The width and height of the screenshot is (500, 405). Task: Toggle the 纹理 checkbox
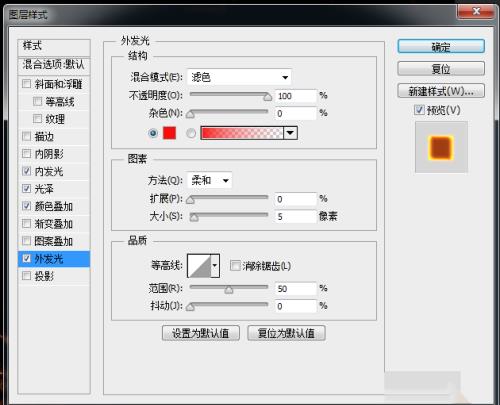(x=37, y=119)
